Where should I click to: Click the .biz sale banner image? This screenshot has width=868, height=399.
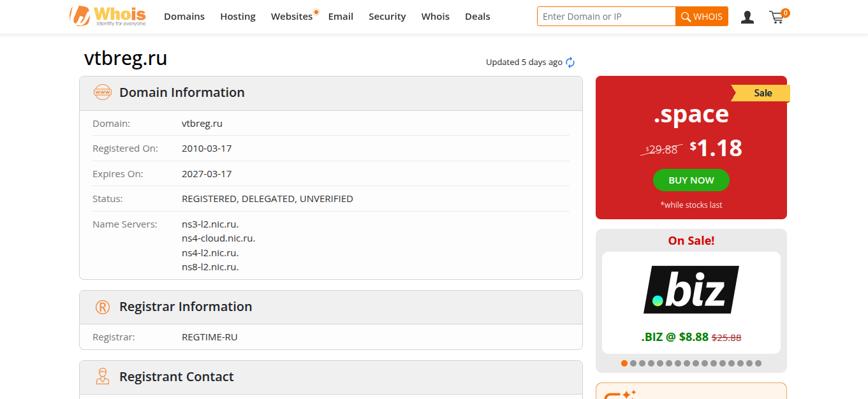[691, 289]
